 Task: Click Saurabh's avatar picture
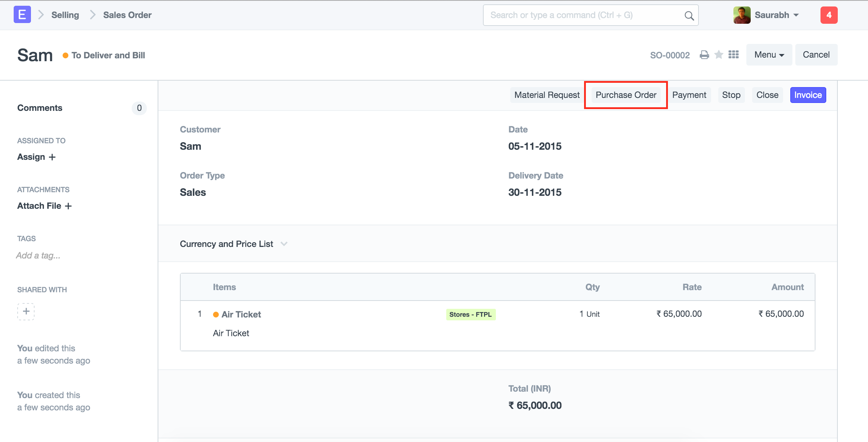pos(742,15)
